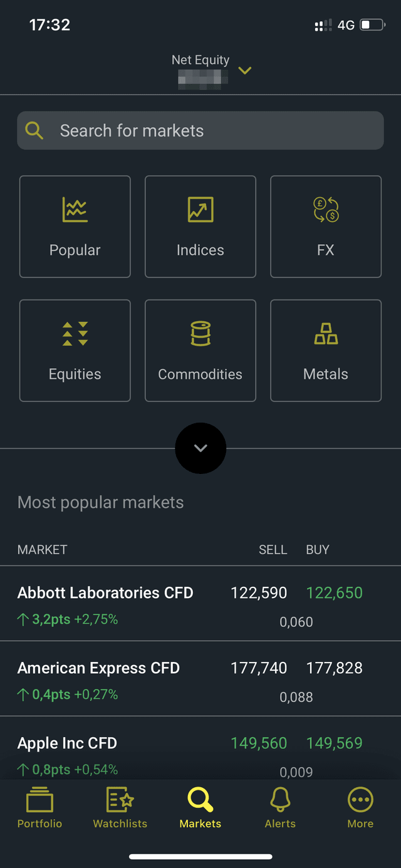The height and width of the screenshot is (868, 401).
Task: Open American Express CFD details
Action: click(99, 668)
